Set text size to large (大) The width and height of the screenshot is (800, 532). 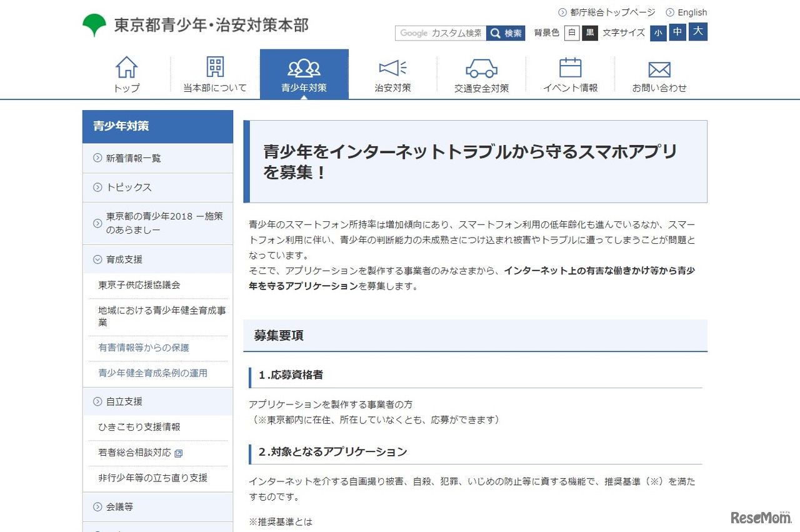tap(698, 31)
